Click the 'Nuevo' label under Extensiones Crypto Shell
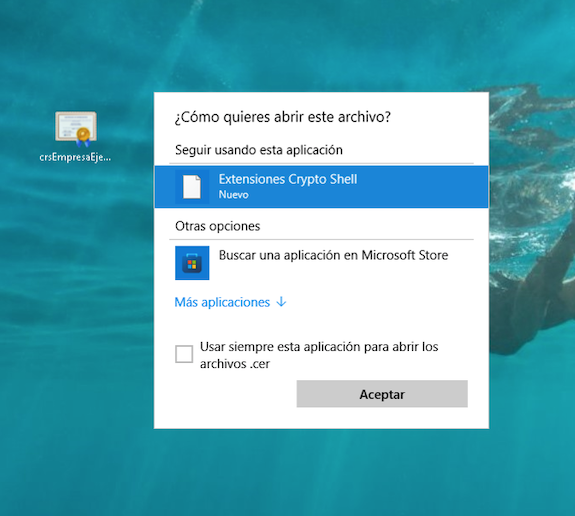 click(234, 195)
